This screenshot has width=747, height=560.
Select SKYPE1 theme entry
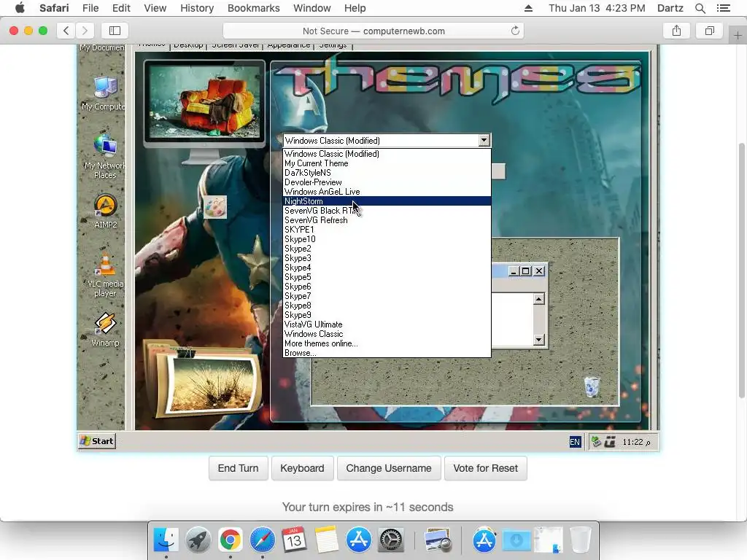pyautogui.click(x=387, y=230)
